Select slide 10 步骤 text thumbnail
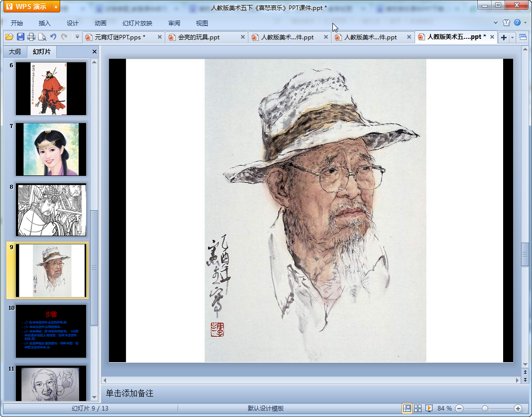 (51, 331)
